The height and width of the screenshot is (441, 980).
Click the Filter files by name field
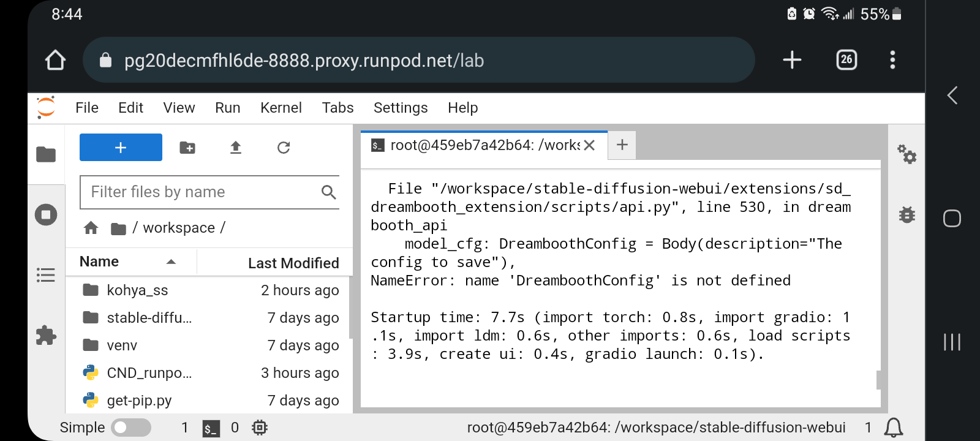point(202,192)
